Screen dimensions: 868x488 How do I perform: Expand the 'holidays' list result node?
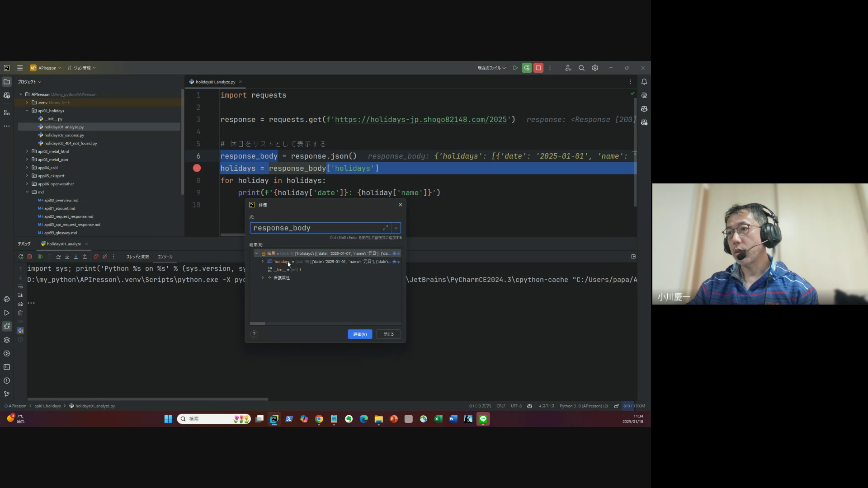[x=263, y=262]
